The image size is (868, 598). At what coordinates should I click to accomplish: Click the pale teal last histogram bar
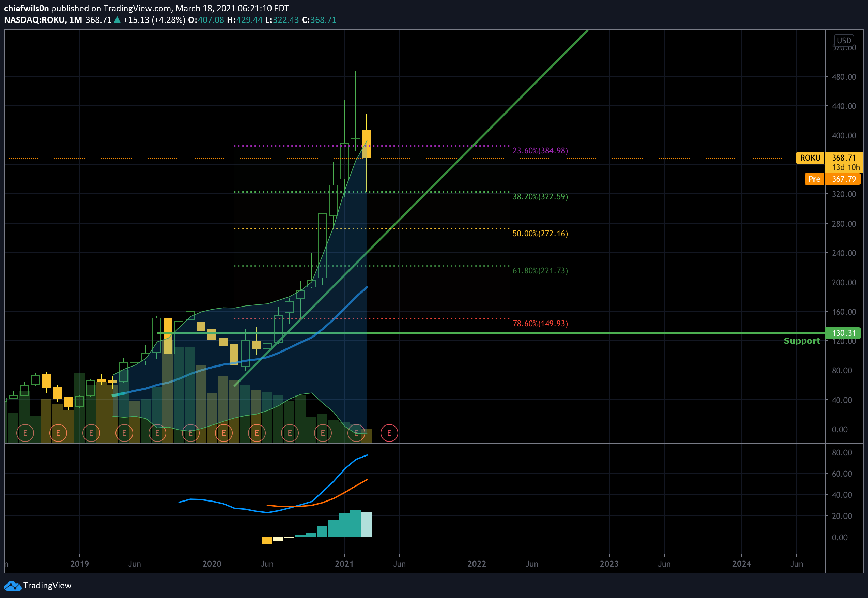point(367,525)
